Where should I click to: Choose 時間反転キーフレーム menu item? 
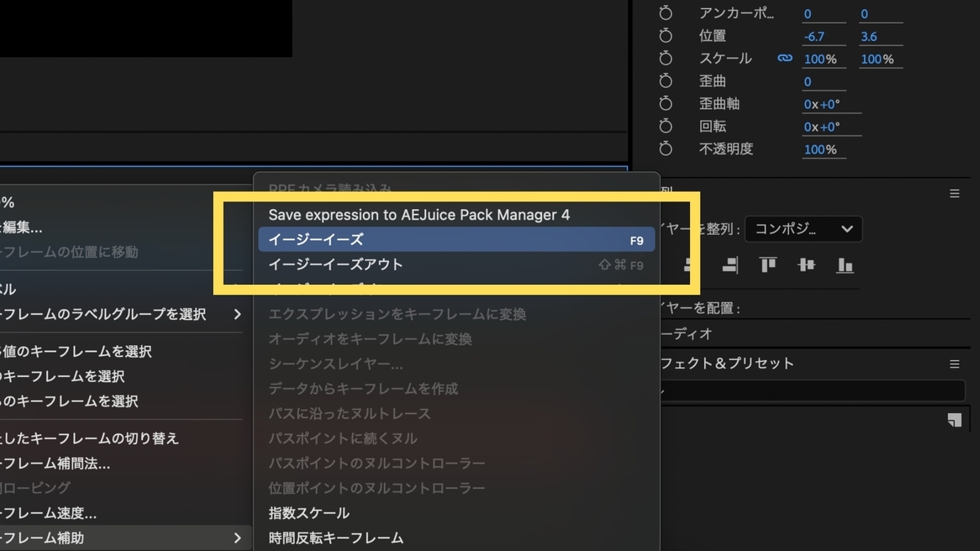pyautogui.click(x=457, y=538)
